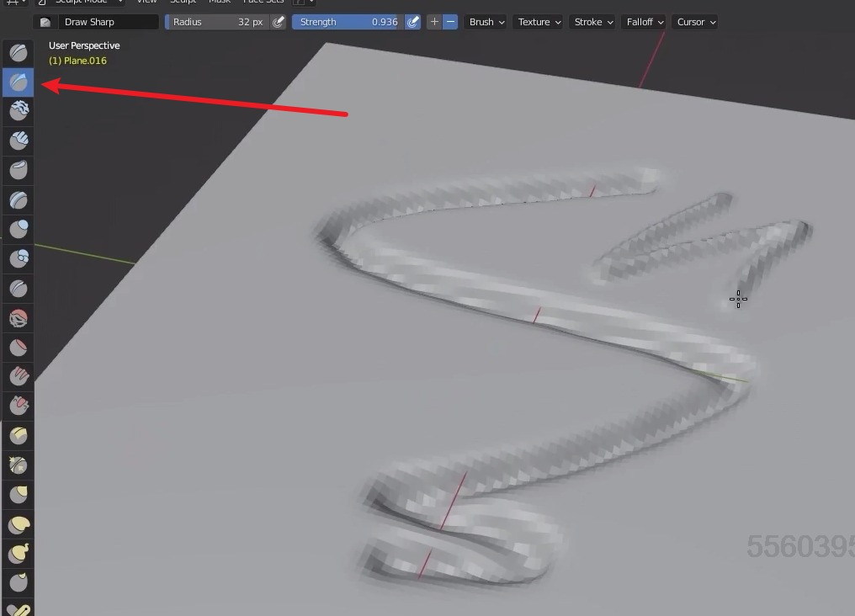This screenshot has height=616, width=855.
Task: Select the Thumb brush tool
Action: click(x=19, y=582)
